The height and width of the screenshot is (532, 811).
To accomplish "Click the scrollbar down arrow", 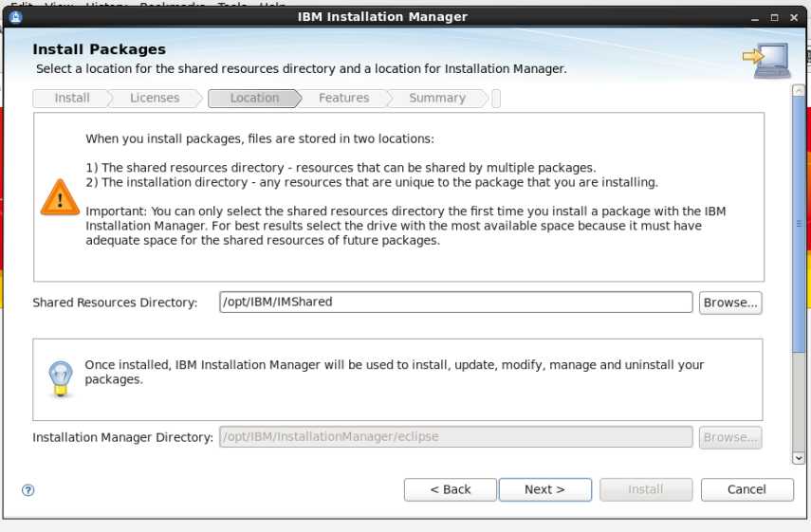I will click(x=800, y=457).
